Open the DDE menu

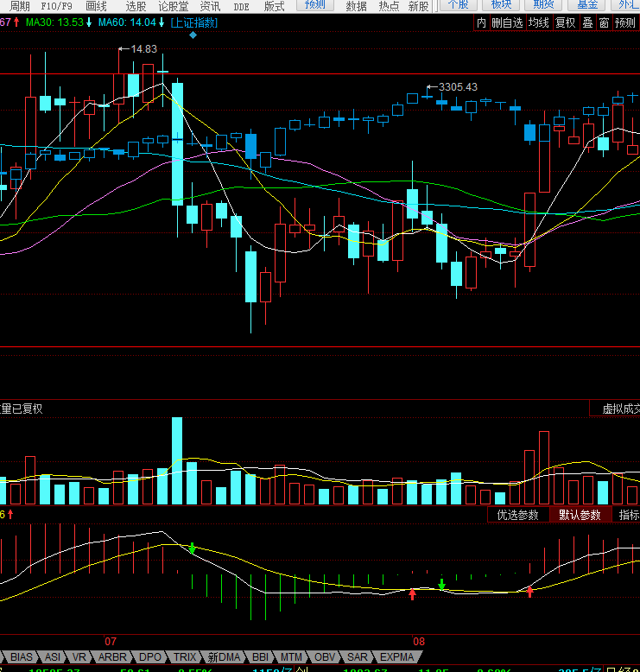tap(241, 6)
